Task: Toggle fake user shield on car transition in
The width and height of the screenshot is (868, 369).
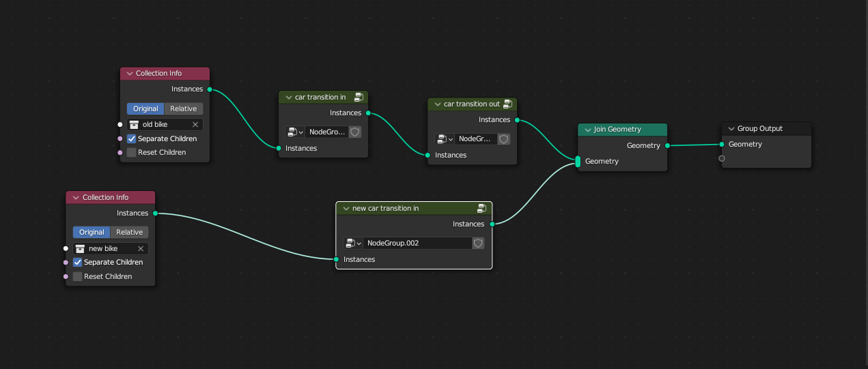Action: (x=355, y=132)
